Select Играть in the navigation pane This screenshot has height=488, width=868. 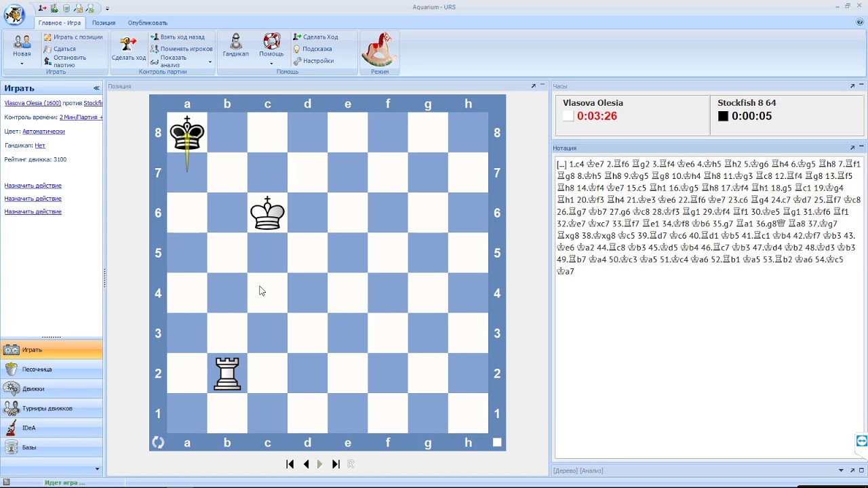click(52, 350)
